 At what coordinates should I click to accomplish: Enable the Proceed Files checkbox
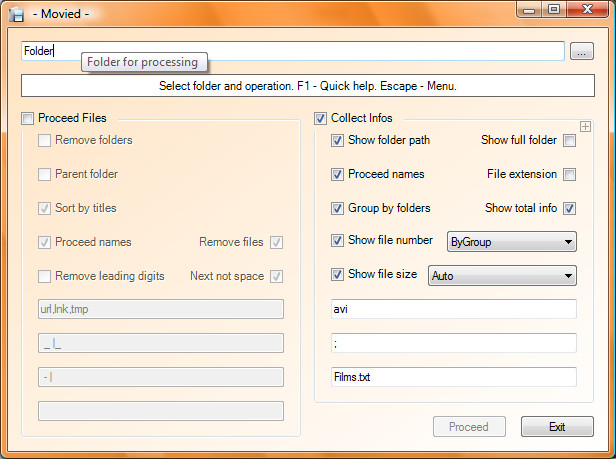tap(28, 118)
